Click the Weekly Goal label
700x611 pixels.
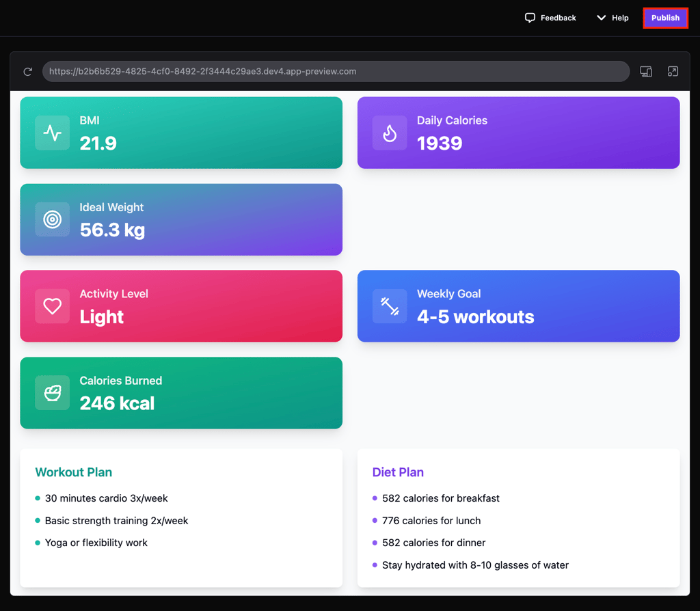click(x=448, y=294)
